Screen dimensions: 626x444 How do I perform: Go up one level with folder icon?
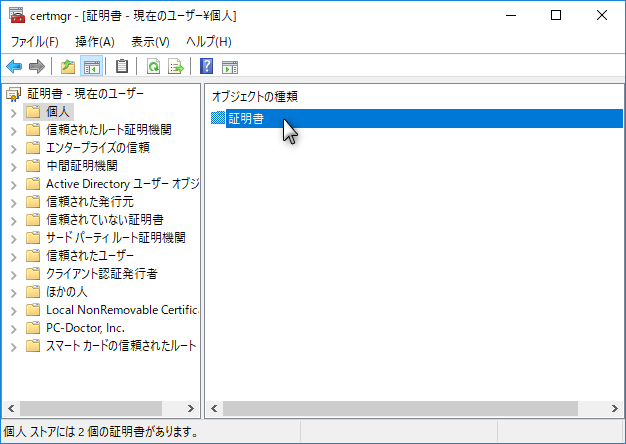67,67
